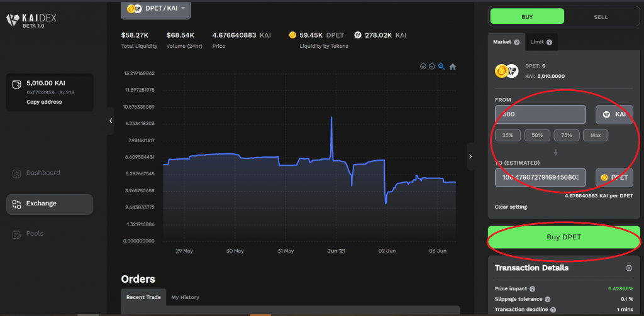Click the chart zoom out icon
644x316 pixels.
point(432,67)
